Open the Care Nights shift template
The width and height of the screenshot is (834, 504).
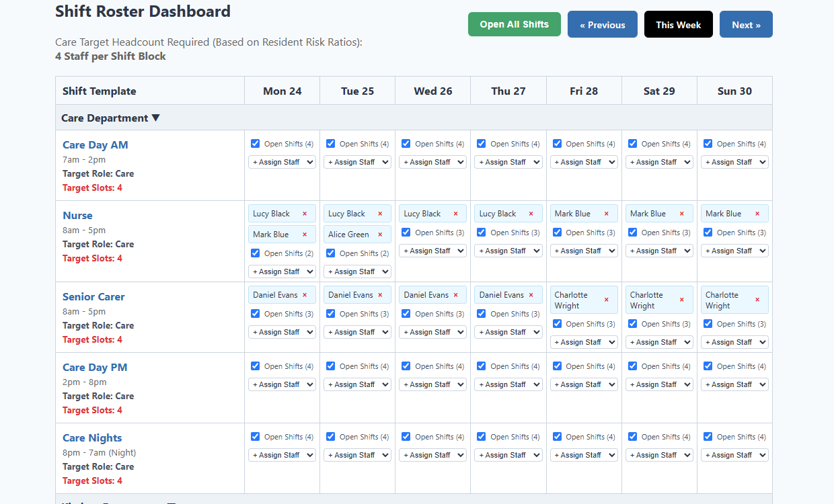click(92, 437)
